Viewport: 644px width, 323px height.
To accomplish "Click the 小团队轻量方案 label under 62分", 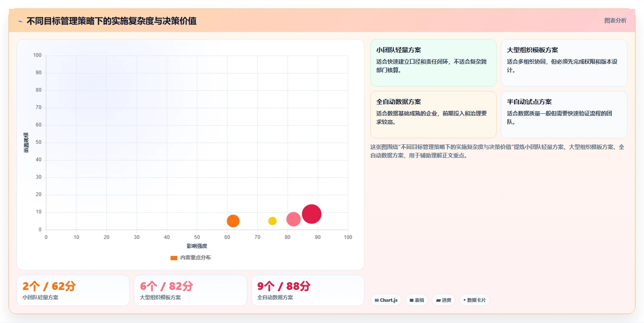I will click(40, 298).
